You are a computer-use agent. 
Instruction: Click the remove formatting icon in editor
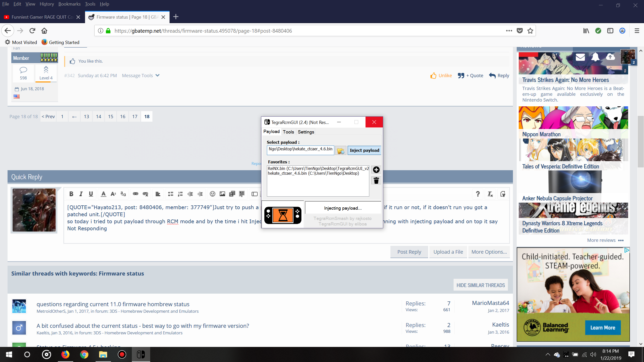click(490, 194)
